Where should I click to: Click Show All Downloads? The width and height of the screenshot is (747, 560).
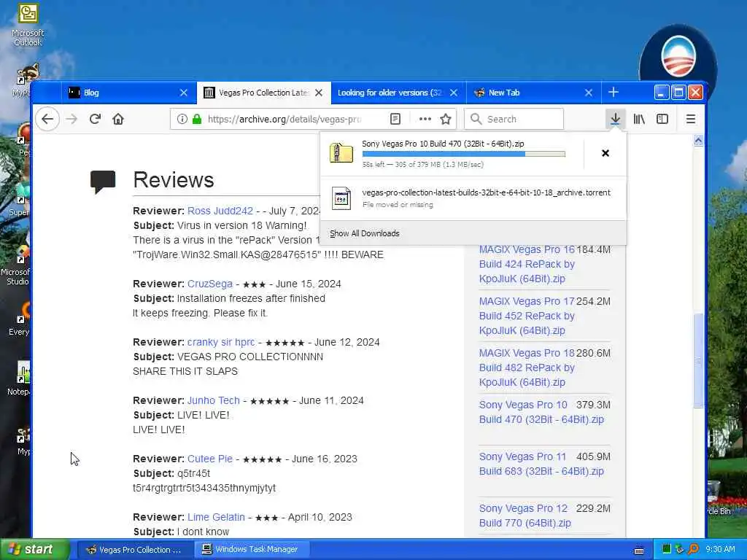click(365, 233)
